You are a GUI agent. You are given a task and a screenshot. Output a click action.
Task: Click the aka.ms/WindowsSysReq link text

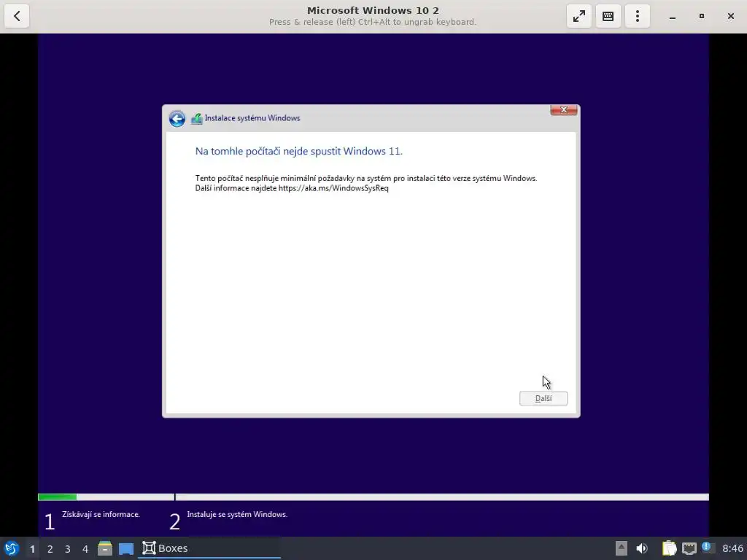click(x=333, y=188)
